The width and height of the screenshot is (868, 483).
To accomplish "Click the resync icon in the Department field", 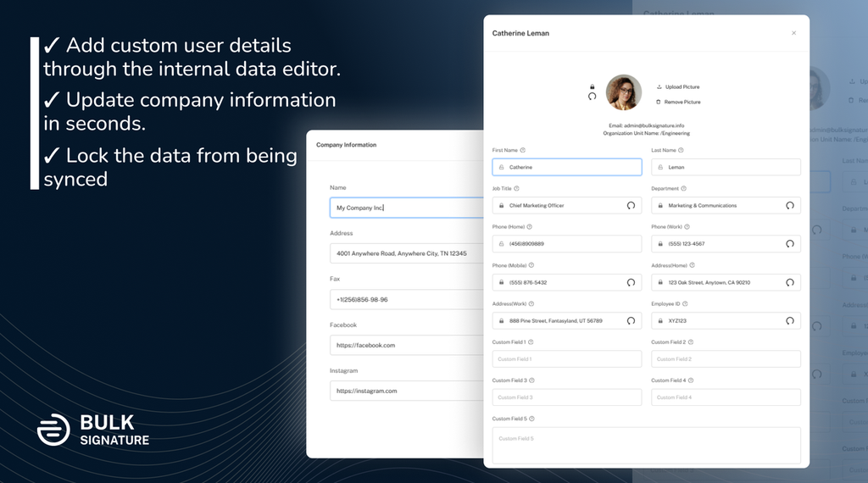I will (790, 205).
